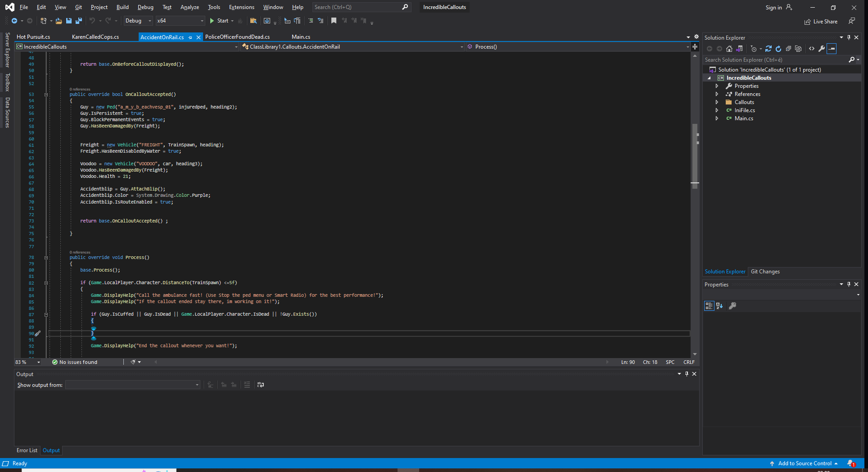Click Collapse All in Solution Explorer
The height and width of the screenshot is (472, 868).
(x=788, y=49)
